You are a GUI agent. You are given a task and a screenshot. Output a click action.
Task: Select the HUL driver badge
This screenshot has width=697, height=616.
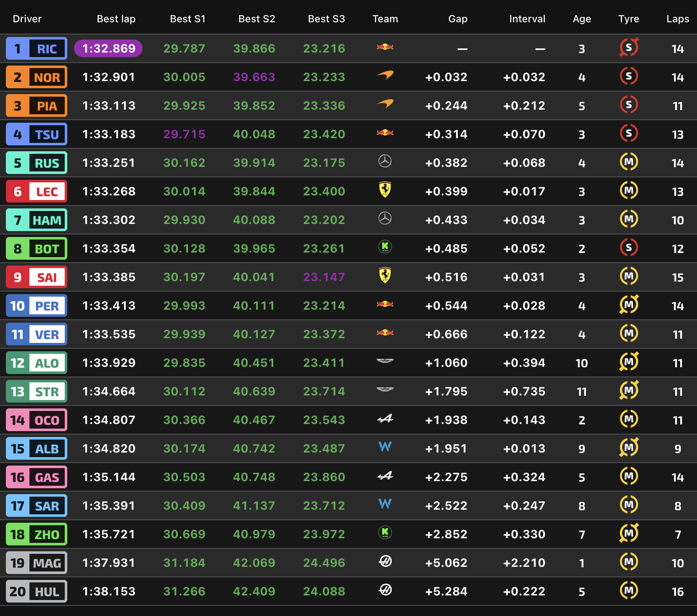click(37, 592)
